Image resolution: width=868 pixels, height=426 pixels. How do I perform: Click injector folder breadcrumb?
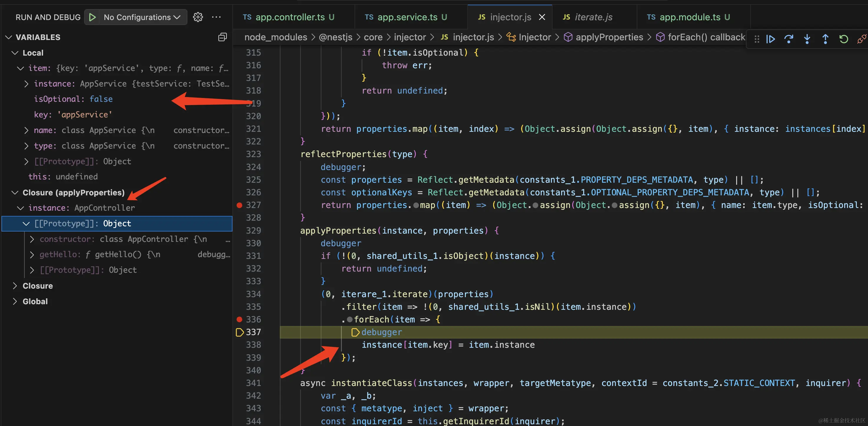[x=410, y=37]
